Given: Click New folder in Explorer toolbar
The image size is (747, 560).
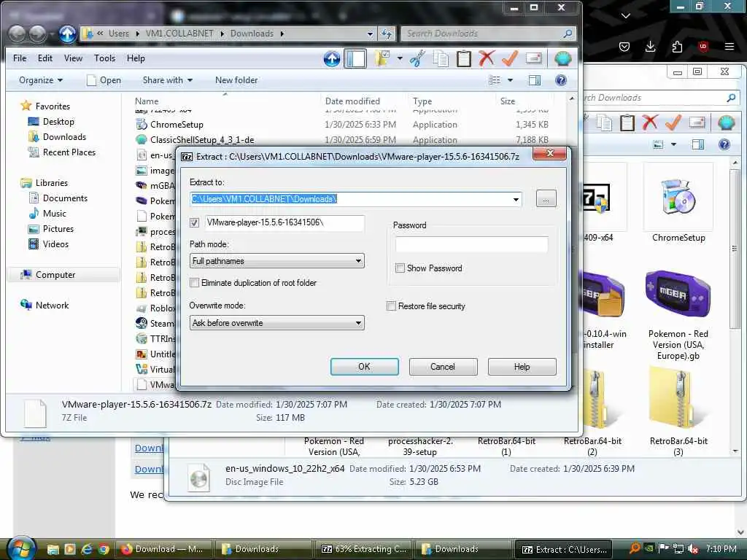Looking at the screenshot, I should coord(236,80).
